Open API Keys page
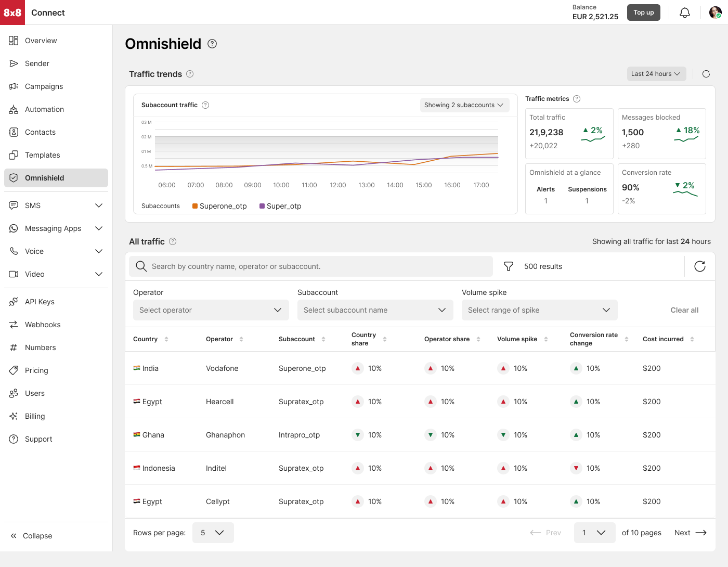Image resolution: width=728 pixels, height=567 pixels. (56, 302)
